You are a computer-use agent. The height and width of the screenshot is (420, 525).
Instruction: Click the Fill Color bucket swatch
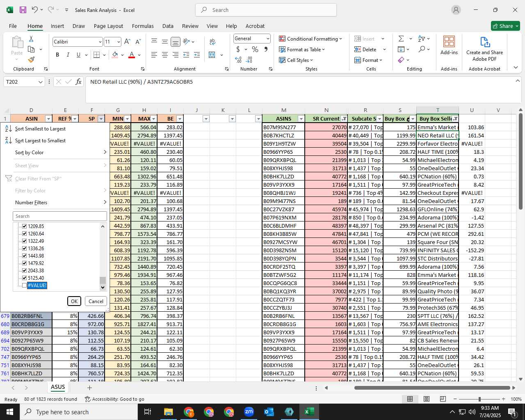point(115,55)
